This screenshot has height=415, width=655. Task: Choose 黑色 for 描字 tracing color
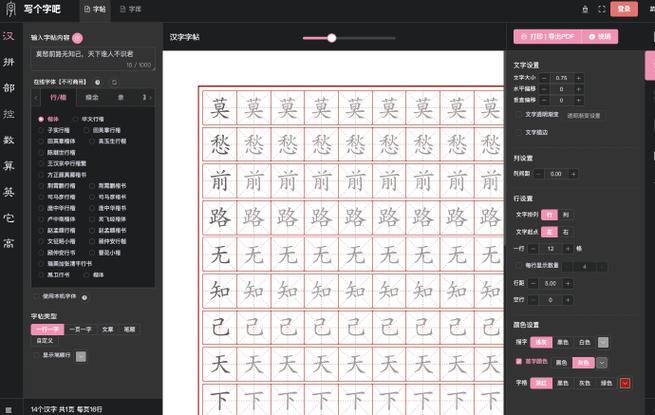point(563,342)
